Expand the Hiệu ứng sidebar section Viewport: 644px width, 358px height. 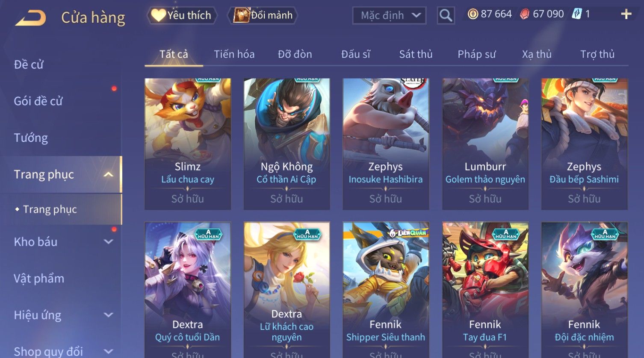109,315
